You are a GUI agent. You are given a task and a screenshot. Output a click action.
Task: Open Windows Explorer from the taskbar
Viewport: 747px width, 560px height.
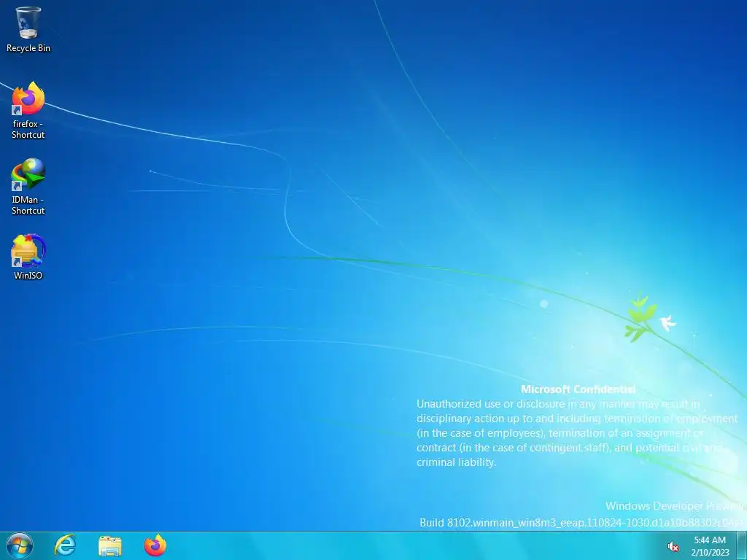pos(110,545)
